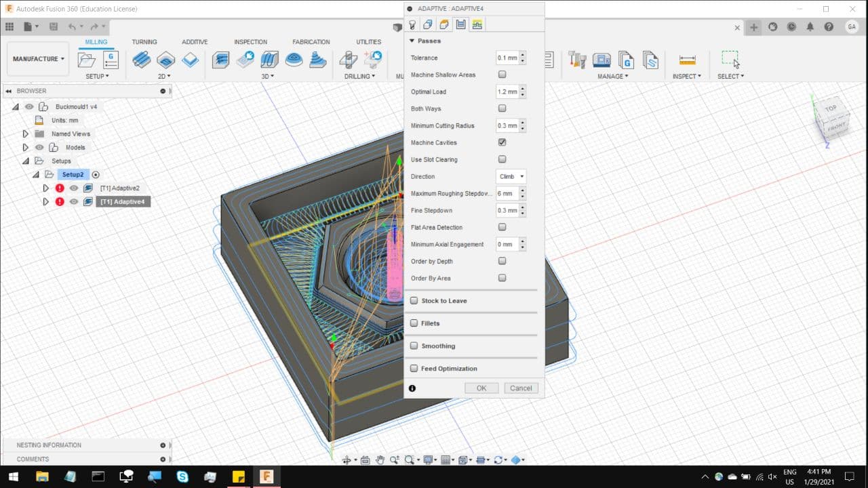Select the 3D Adaptive Clearing tool
Viewport: 868px width, 488px height.
(x=220, y=60)
